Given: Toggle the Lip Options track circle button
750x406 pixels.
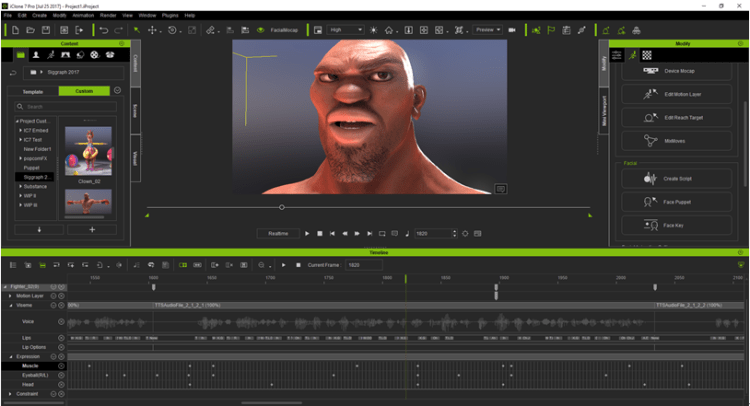Looking at the screenshot, I should [61, 347].
